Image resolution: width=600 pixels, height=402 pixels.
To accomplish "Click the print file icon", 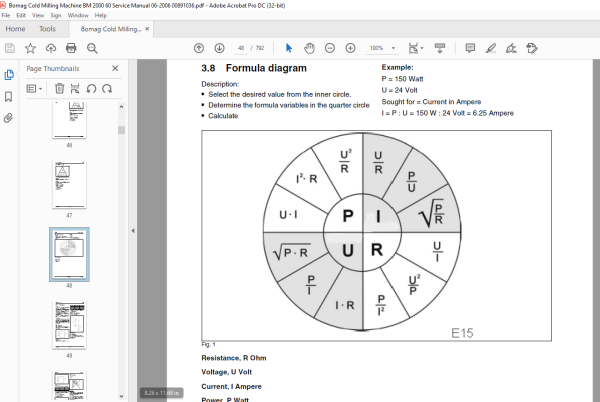I will coord(71,48).
